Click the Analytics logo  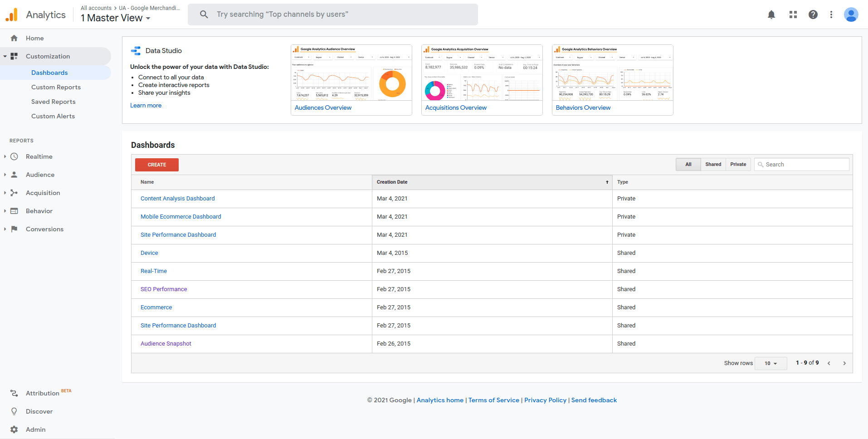(12, 14)
